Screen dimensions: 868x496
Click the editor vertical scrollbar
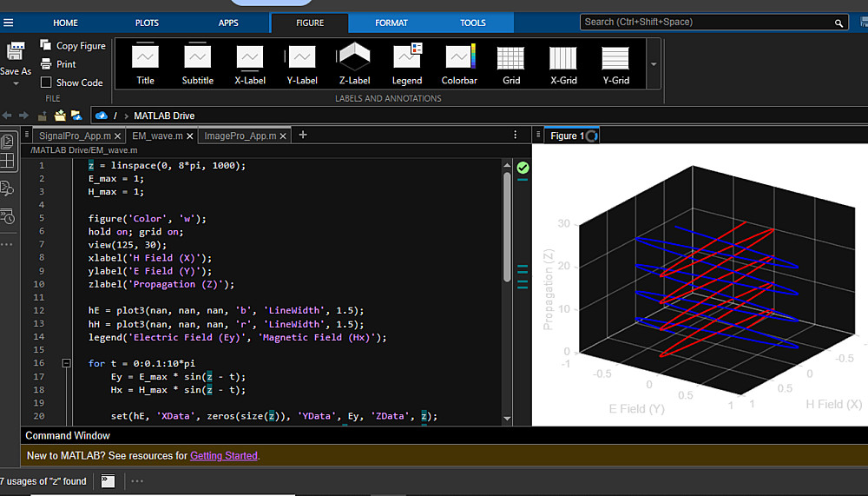507,226
